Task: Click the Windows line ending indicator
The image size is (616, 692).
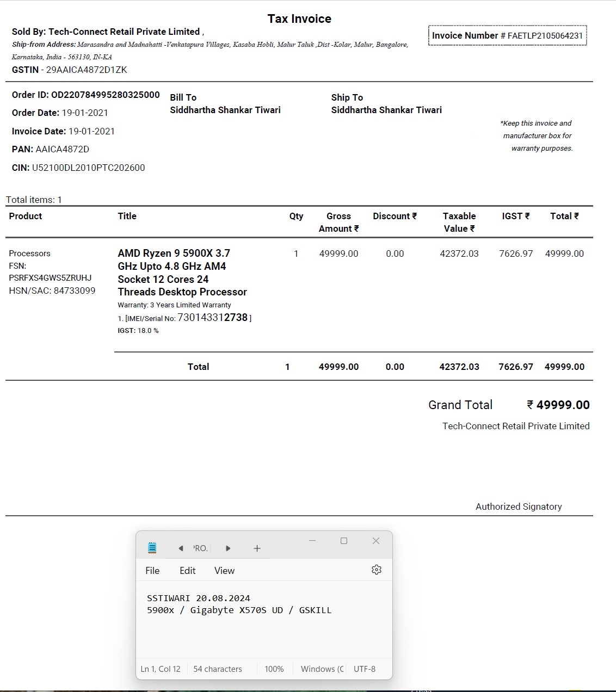Action: pos(322,669)
